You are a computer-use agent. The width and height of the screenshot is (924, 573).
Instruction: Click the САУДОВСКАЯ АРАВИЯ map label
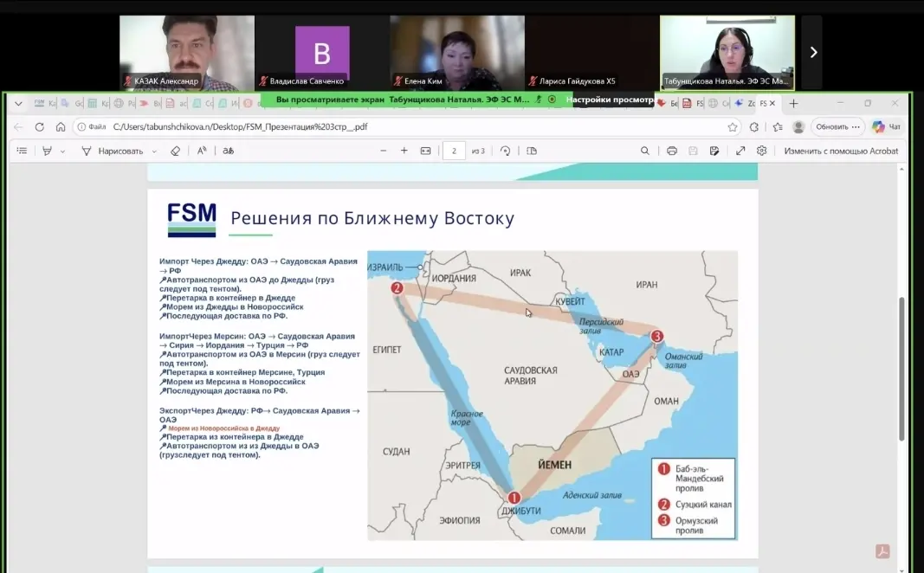point(530,376)
